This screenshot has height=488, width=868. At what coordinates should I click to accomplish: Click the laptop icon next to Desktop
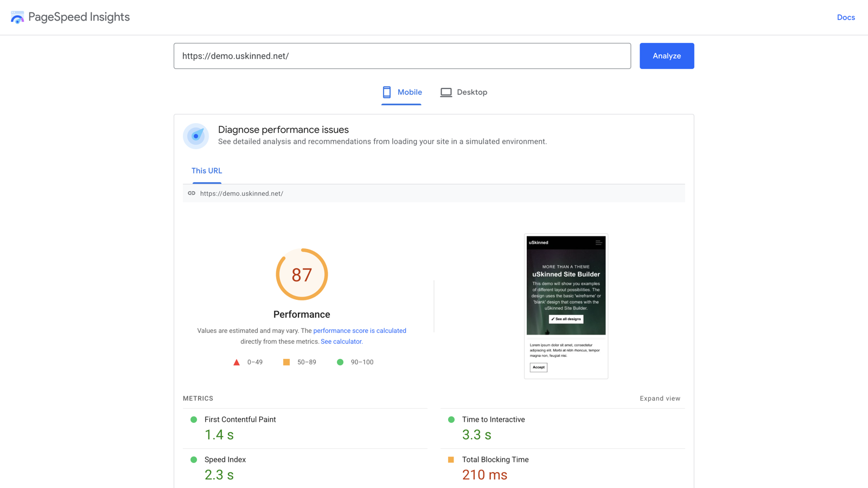click(x=446, y=92)
